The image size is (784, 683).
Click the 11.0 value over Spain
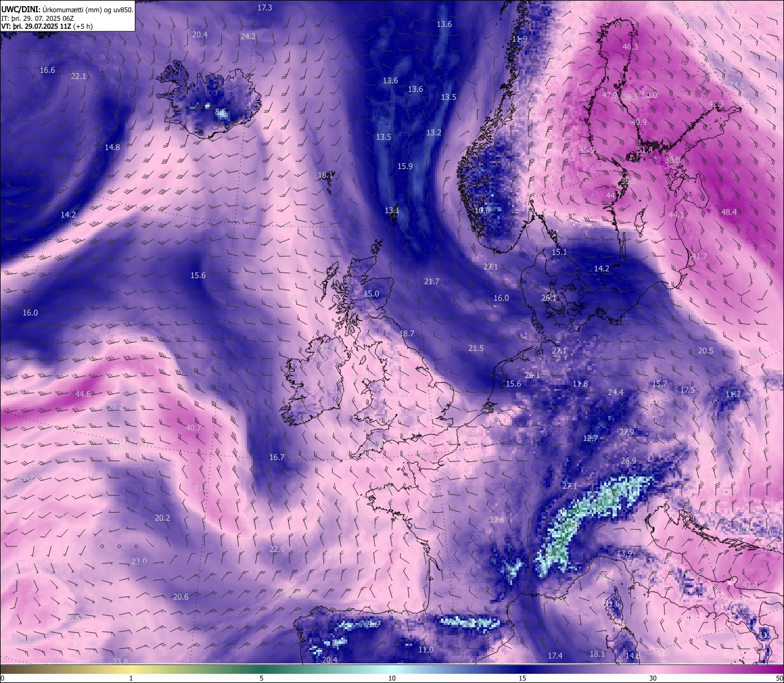coord(426,649)
